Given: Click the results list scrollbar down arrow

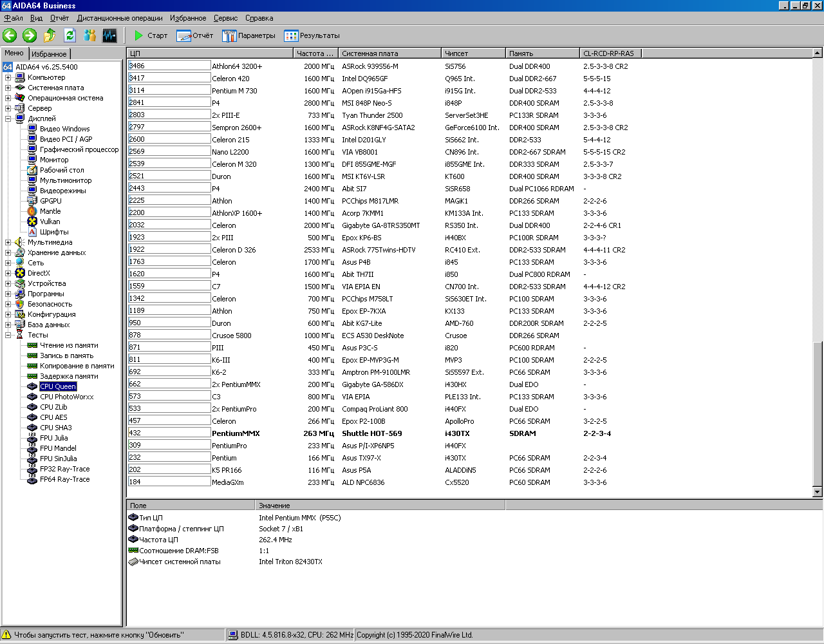Looking at the screenshot, I should pos(818,492).
